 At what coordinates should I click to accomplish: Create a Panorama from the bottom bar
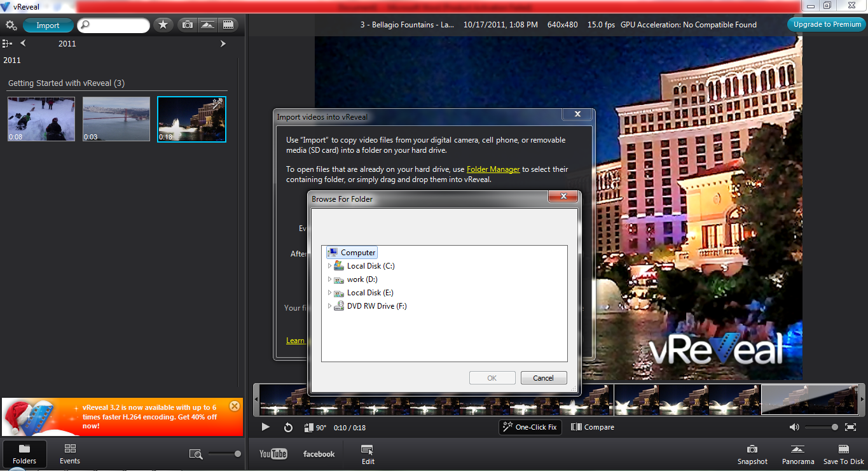pyautogui.click(x=798, y=454)
